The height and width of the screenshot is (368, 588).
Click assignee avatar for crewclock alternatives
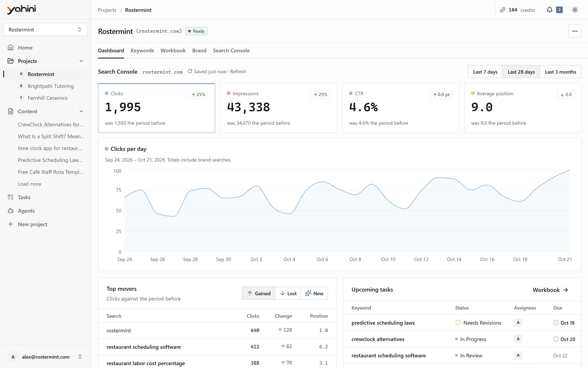tap(518, 339)
